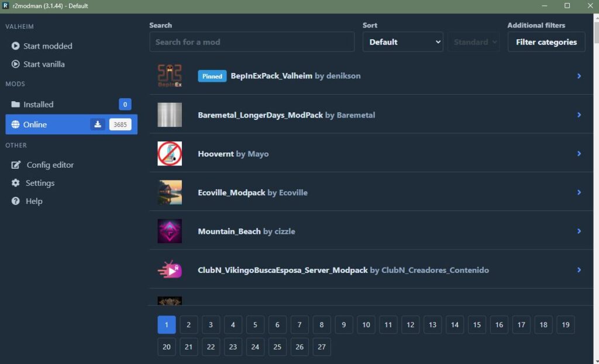The width and height of the screenshot is (599, 364).
Task: Click the Start vanilla play icon
Action: coord(16,64)
